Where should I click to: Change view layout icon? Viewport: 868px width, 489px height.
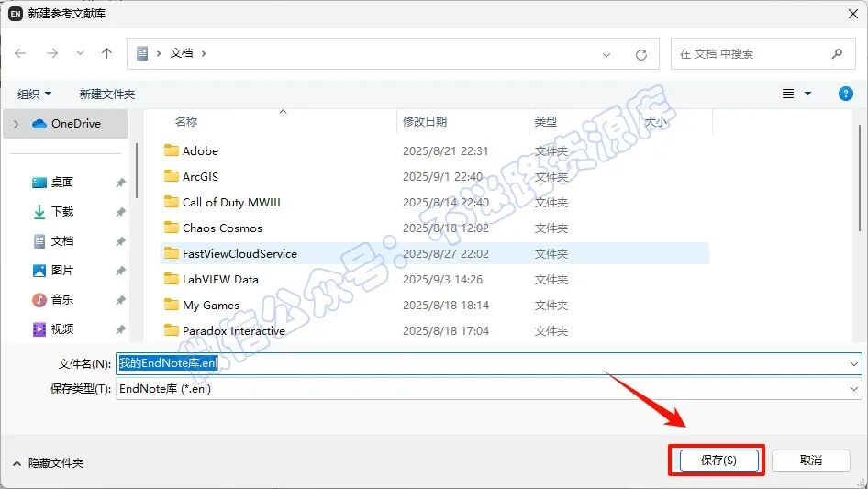tap(788, 94)
